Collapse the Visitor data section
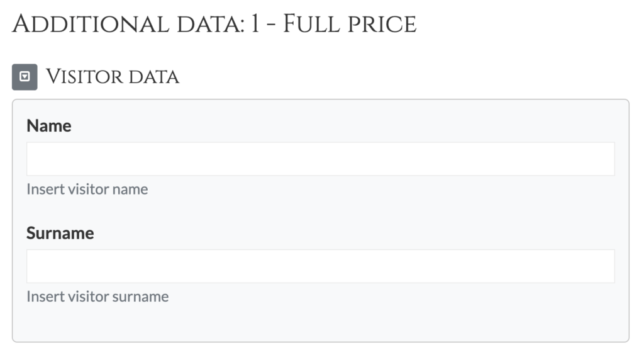Viewport: 644px width, 357px height. (x=25, y=77)
